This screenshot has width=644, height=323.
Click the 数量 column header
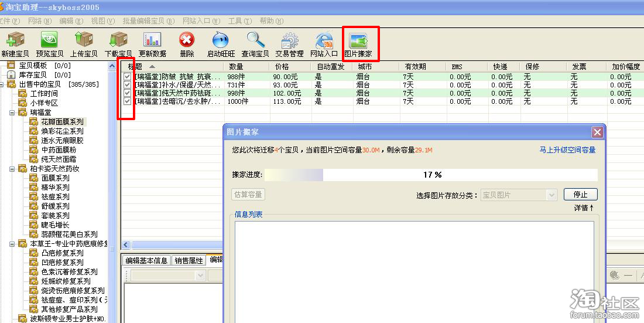point(246,66)
